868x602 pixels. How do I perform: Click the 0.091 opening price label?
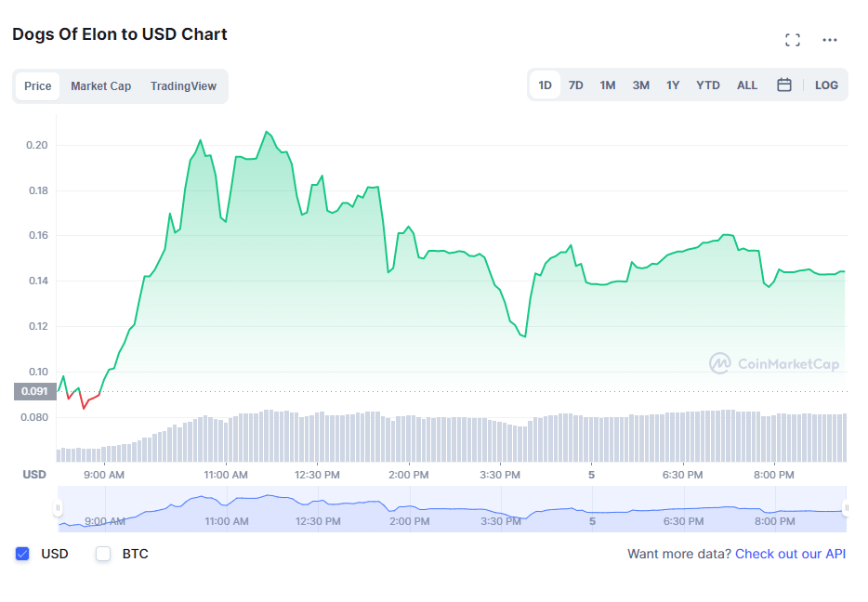[35, 391]
